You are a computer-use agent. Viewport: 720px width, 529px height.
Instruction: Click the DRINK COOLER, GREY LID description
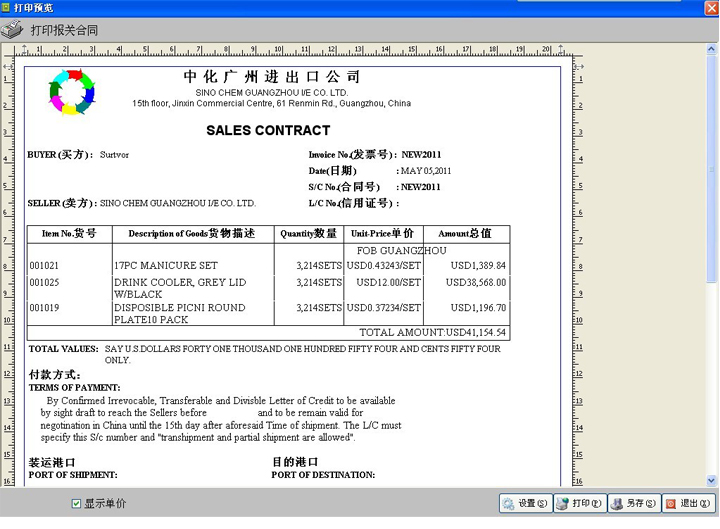[x=180, y=288]
